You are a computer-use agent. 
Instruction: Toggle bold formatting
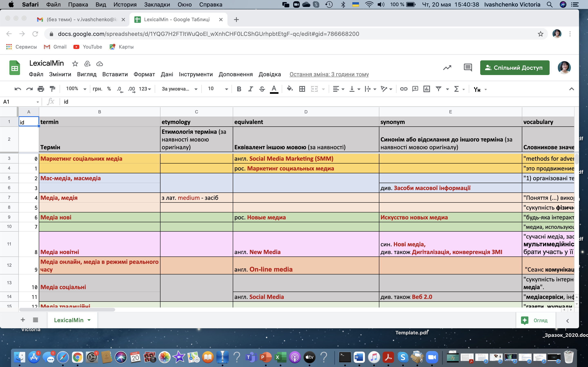pyautogui.click(x=239, y=89)
